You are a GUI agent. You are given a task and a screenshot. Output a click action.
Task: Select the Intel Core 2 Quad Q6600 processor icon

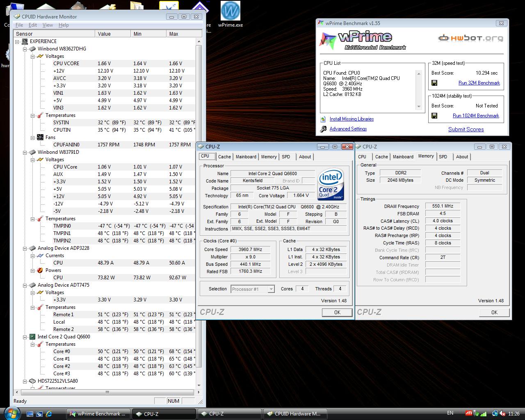[32, 337]
